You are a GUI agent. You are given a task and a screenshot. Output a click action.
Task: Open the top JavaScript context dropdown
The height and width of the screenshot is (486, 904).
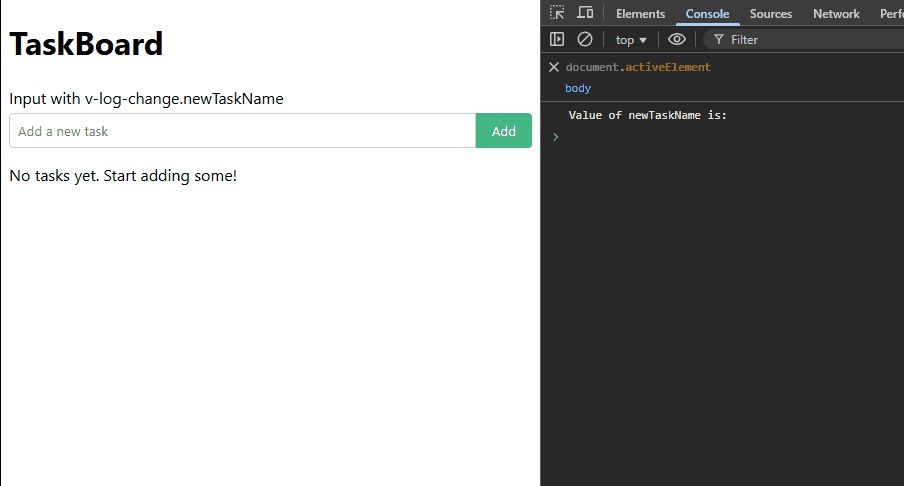coord(631,40)
